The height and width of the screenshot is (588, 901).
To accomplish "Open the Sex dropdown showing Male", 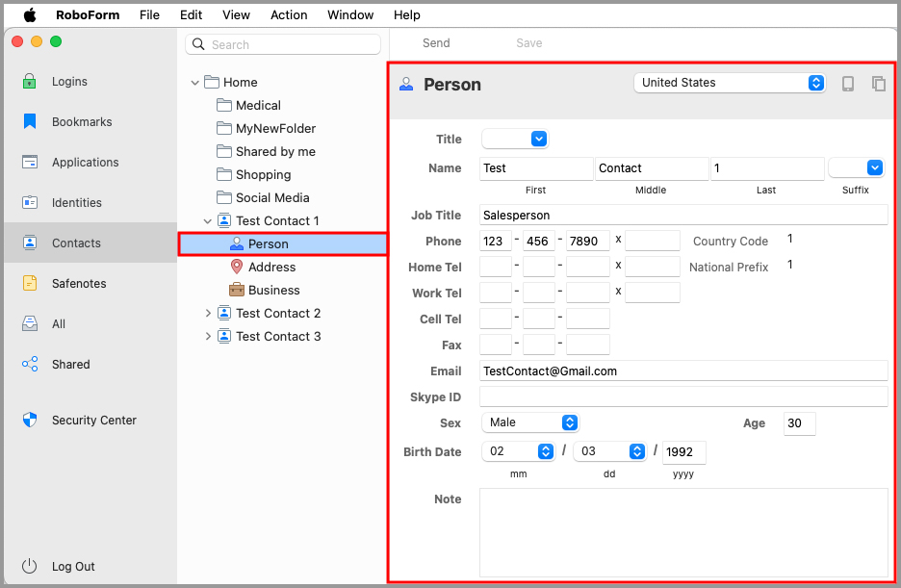I will click(528, 422).
